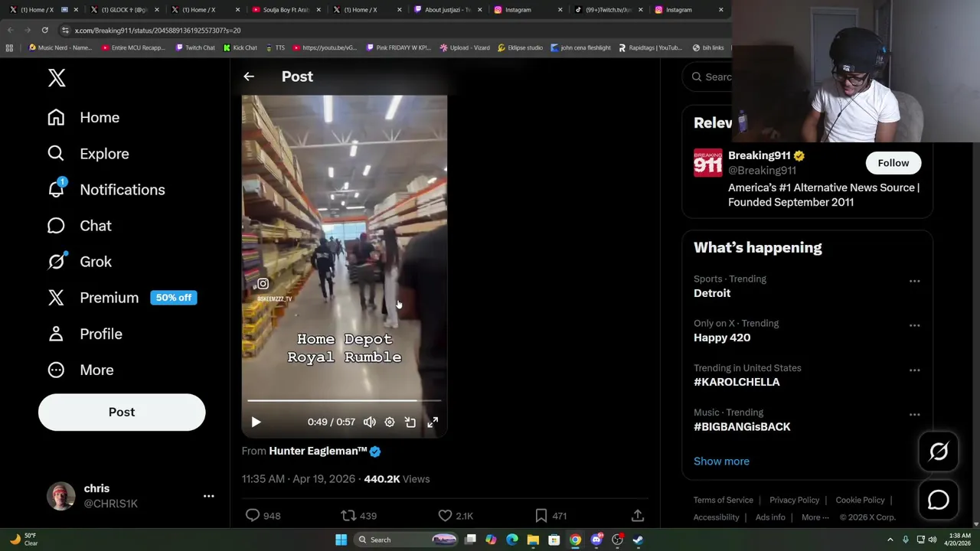Repost using the retweet icon
Screen dimensions: 980x551
tap(348, 516)
